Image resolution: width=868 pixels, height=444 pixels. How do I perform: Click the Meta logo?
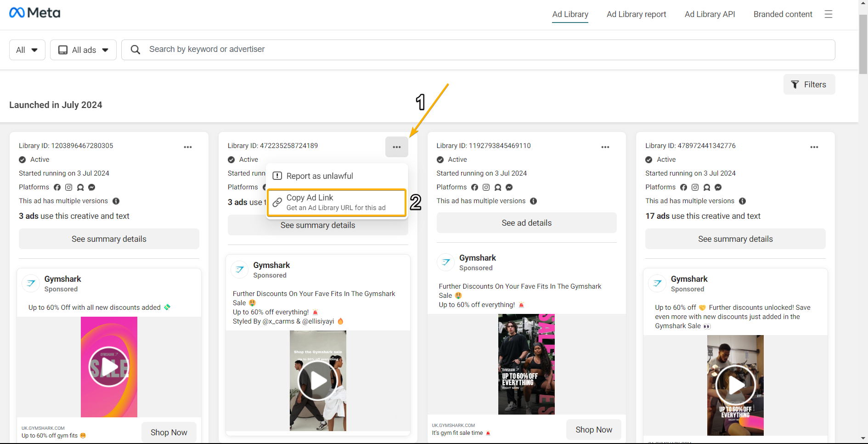coord(35,13)
